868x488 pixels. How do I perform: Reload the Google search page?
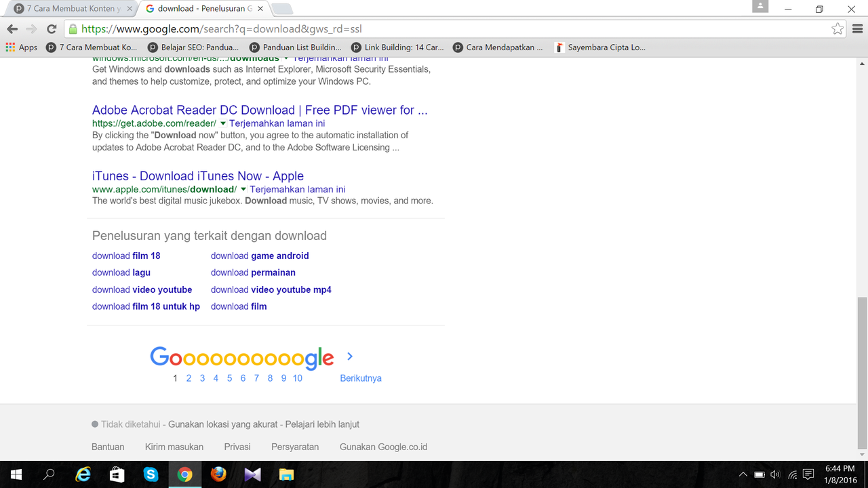click(52, 29)
